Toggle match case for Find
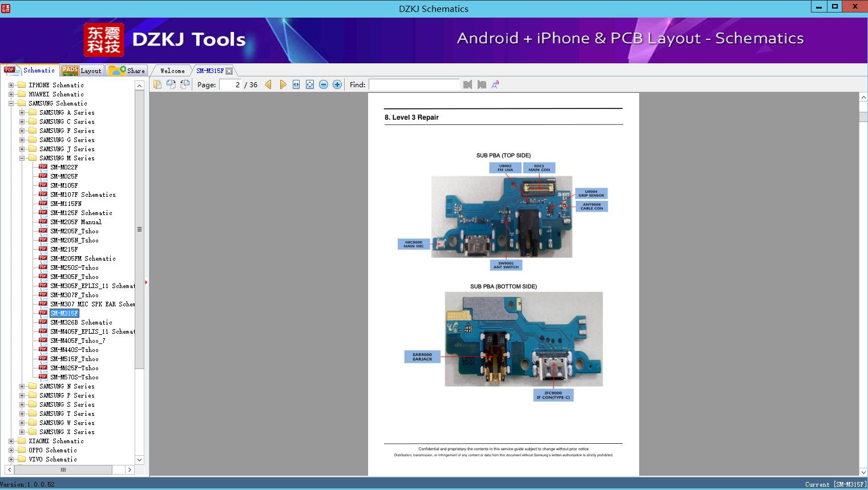Image resolution: width=868 pixels, height=490 pixels. click(495, 84)
